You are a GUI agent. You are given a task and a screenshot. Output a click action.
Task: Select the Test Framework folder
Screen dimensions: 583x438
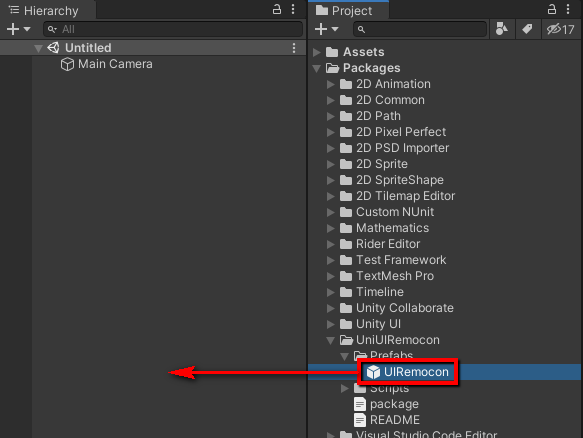coord(401,260)
